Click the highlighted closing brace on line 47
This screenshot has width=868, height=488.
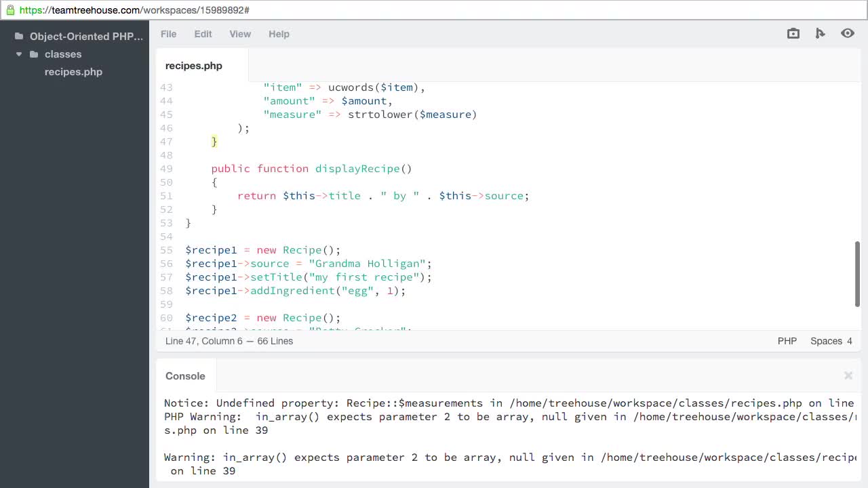click(214, 142)
